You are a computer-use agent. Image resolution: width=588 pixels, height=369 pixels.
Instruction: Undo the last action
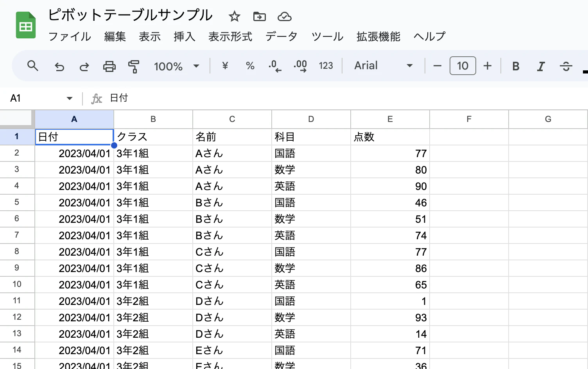click(59, 66)
